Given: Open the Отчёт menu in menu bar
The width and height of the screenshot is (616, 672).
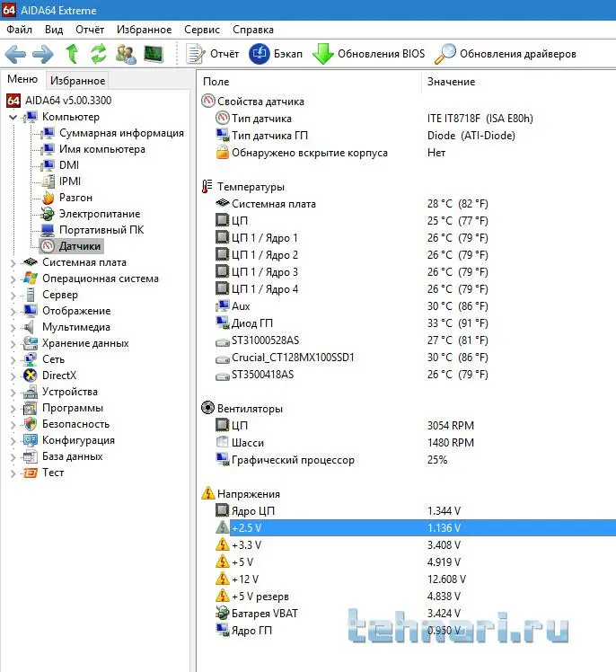Looking at the screenshot, I should 90,30.
